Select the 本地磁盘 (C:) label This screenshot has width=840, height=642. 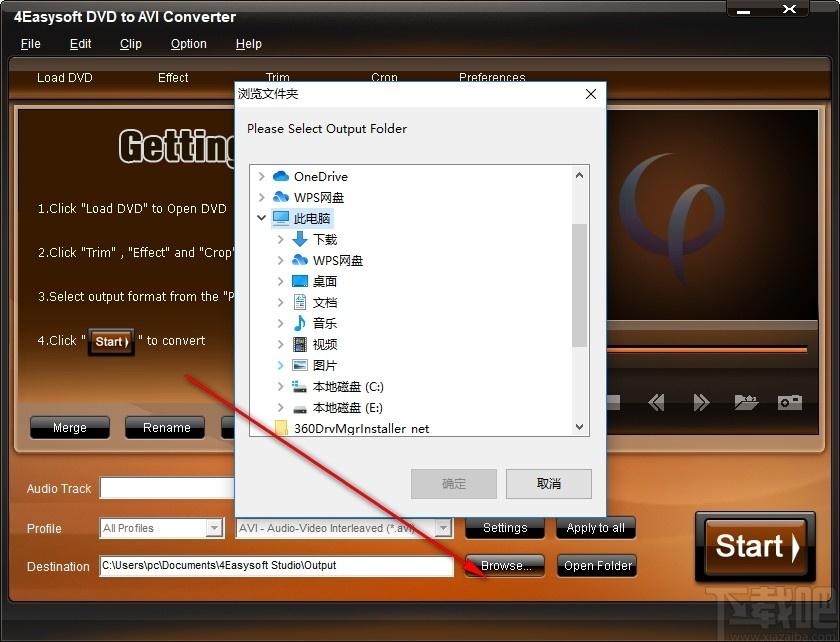pos(348,386)
